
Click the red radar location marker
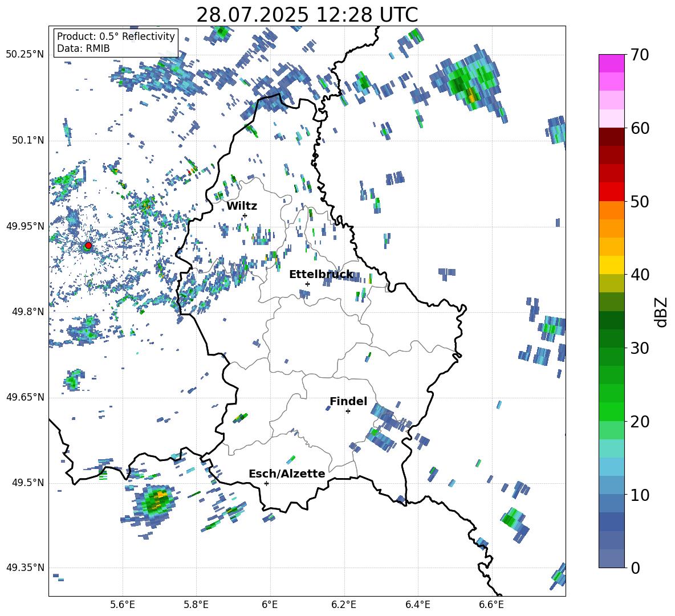[x=88, y=246]
